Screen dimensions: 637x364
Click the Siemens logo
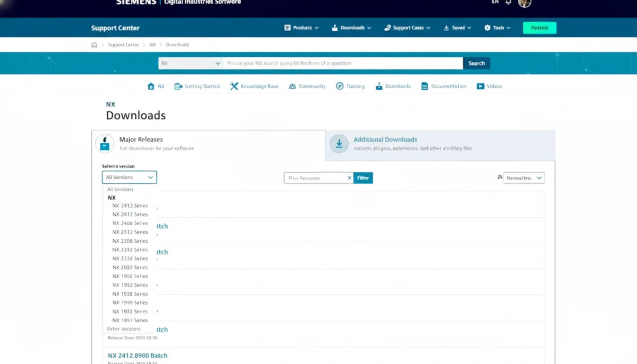[x=136, y=2]
